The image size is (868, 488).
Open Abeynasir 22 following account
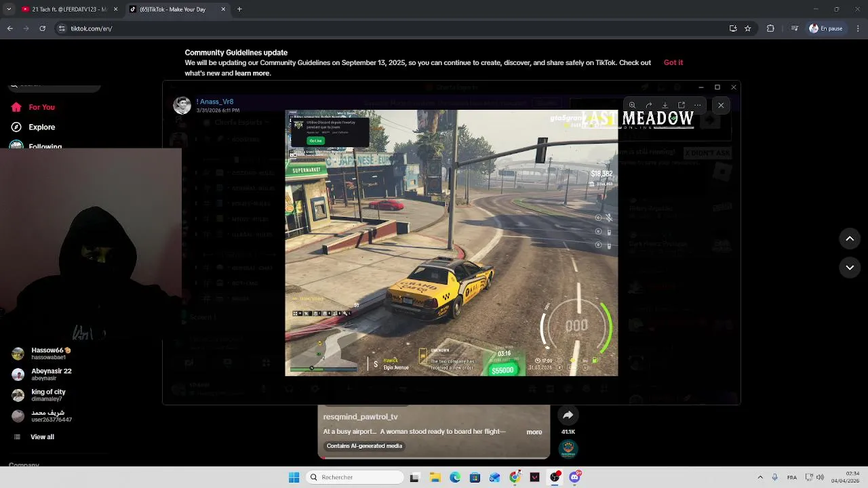[x=41, y=374]
